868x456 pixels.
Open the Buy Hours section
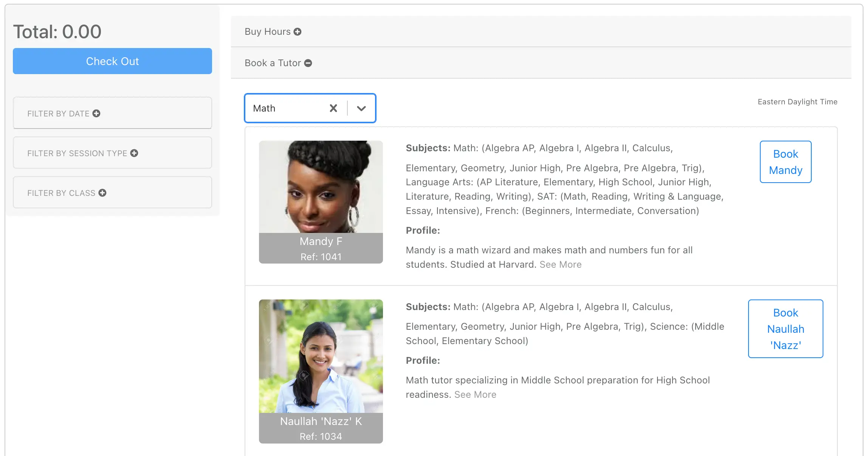(x=541, y=32)
